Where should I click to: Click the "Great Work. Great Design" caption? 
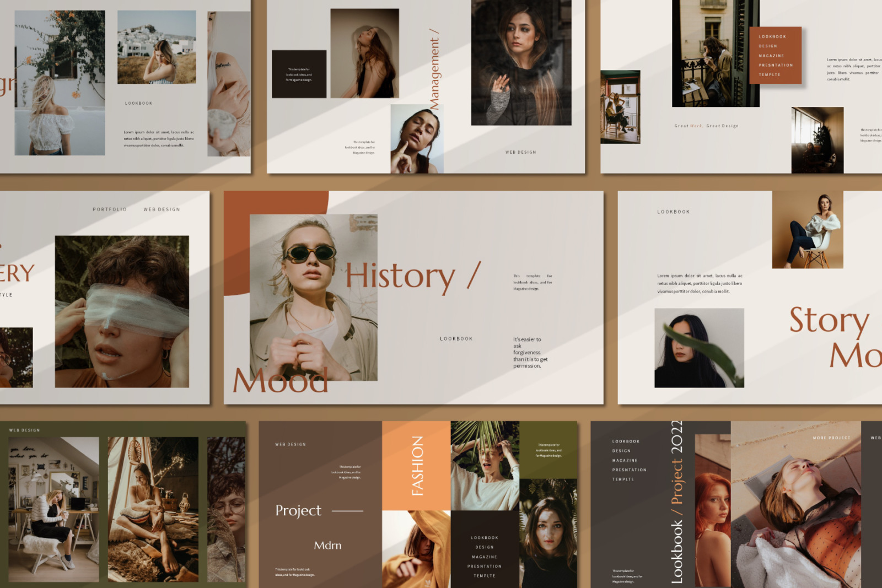706,126
